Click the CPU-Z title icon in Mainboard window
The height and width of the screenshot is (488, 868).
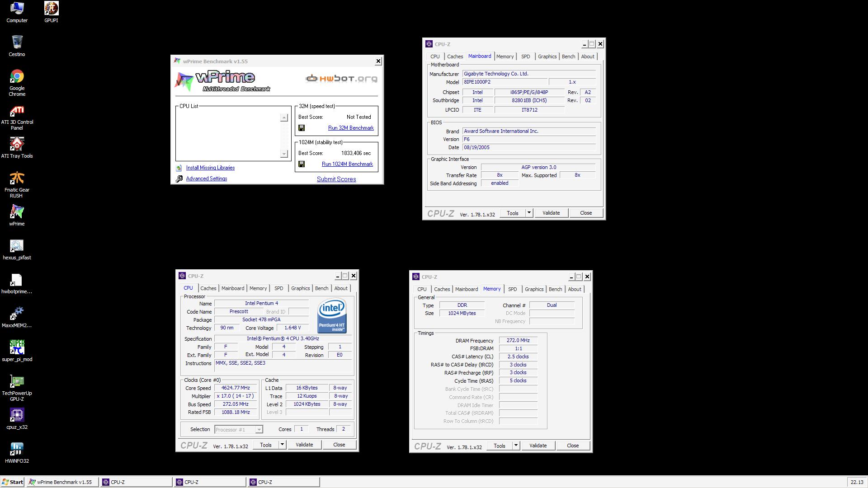click(429, 44)
